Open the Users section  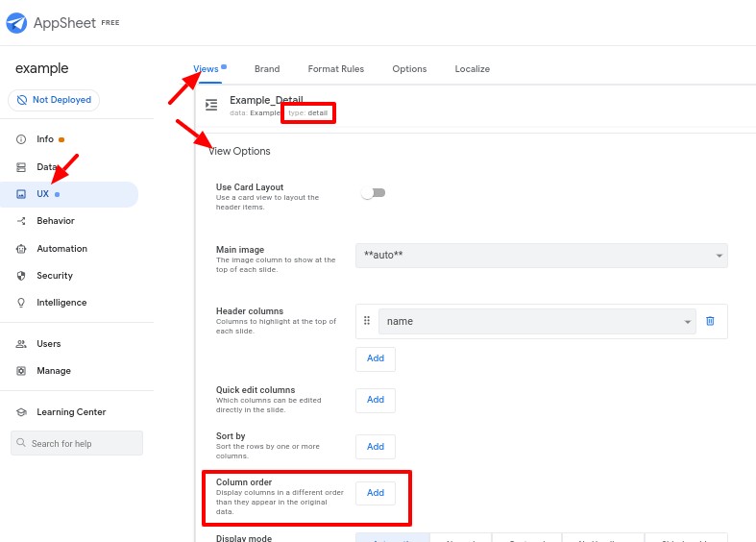[x=49, y=344]
